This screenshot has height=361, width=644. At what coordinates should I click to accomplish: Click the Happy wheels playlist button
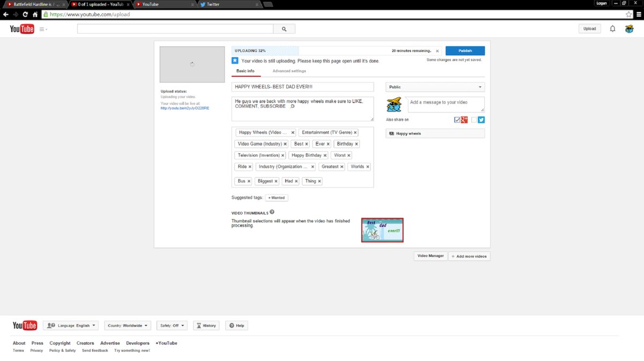coord(435,133)
